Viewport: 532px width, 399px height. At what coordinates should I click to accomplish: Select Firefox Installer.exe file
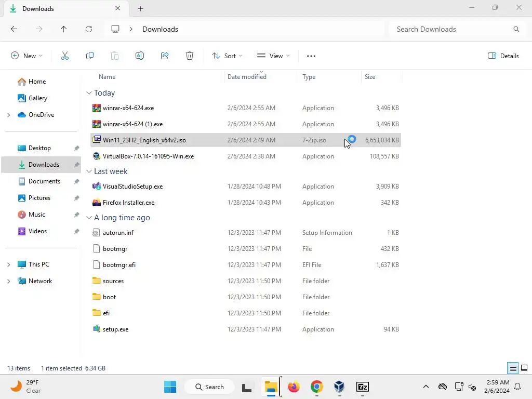tap(246, 203)
